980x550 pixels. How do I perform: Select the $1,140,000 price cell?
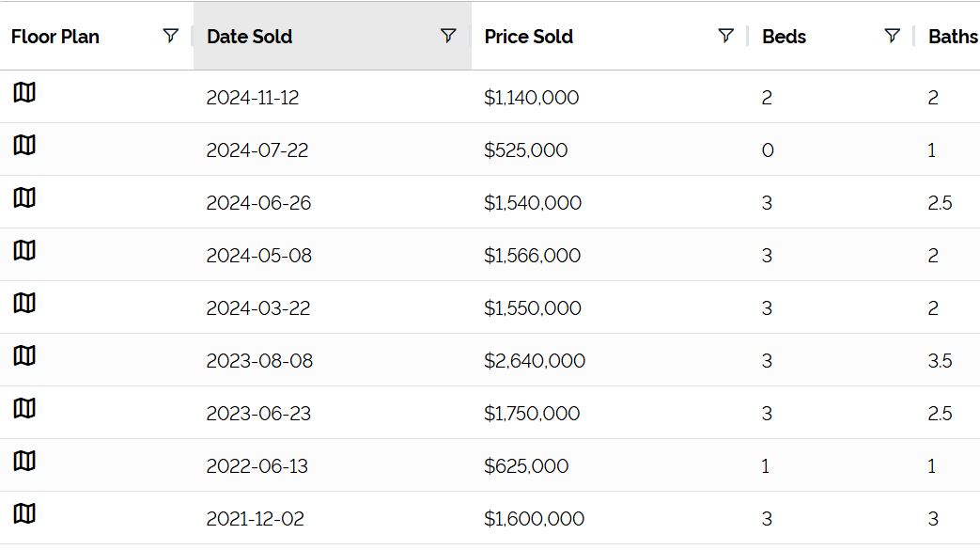(531, 98)
